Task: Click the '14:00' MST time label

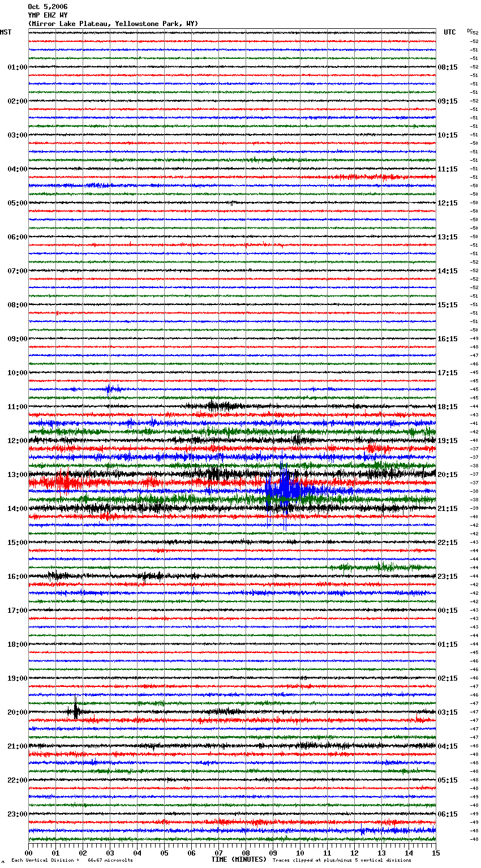Action: (18, 509)
